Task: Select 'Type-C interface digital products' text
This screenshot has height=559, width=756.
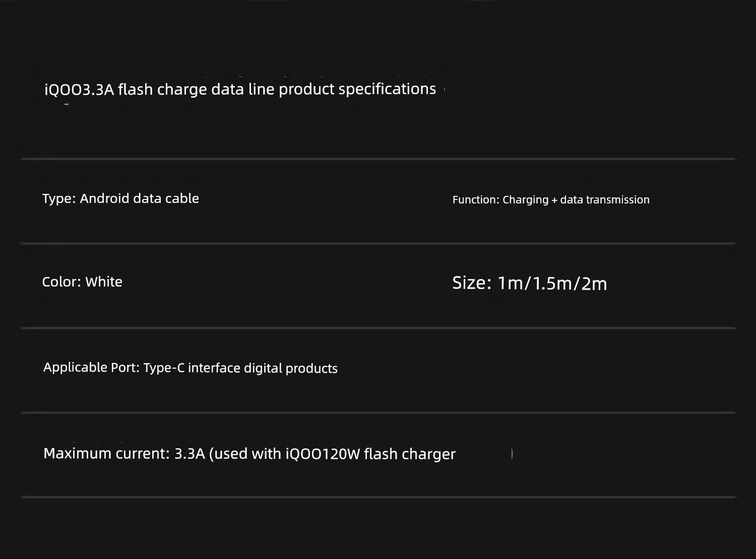Action: click(240, 368)
